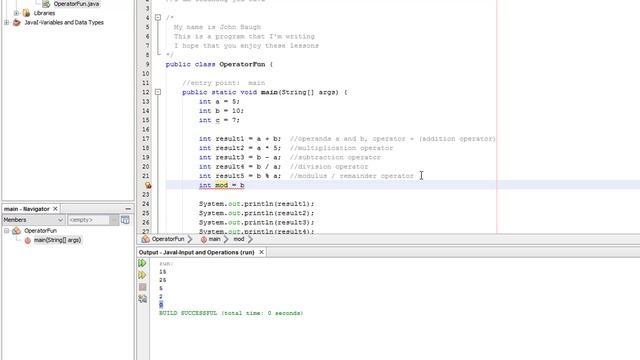Expand the Libraries node
640x360 pixels.
click(x=16, y=13)
